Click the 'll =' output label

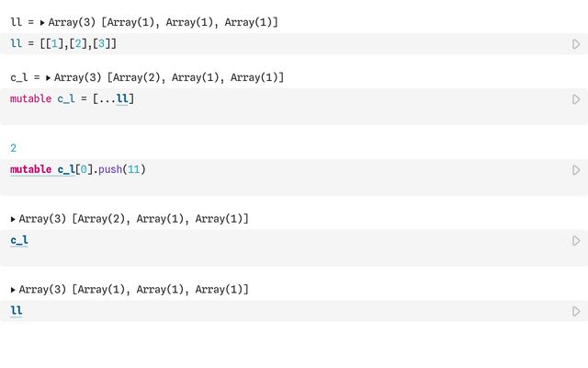[x=18, y=22]
